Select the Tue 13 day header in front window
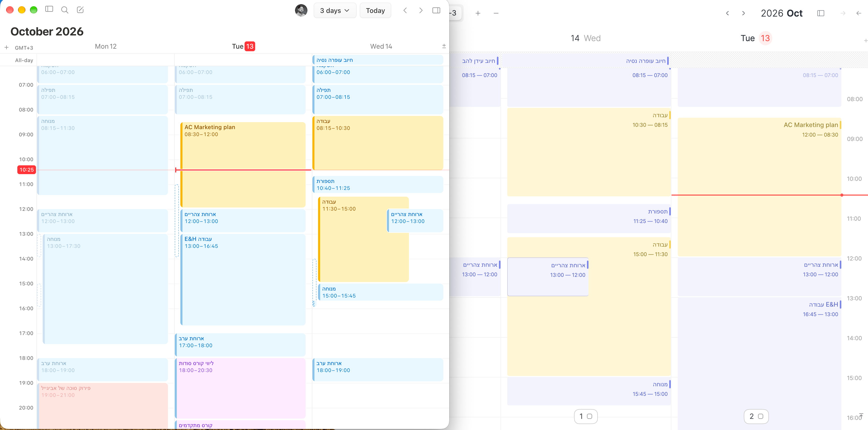The image size is (868, 430). [243, 46]
